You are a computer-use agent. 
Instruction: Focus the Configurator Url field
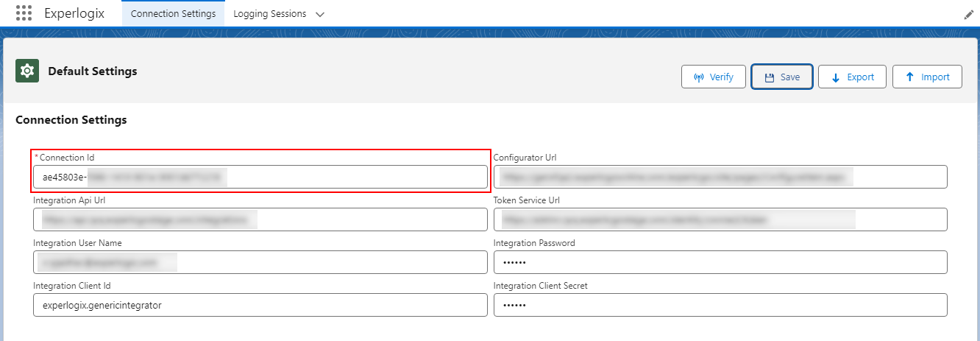click(x=720, y=177)
